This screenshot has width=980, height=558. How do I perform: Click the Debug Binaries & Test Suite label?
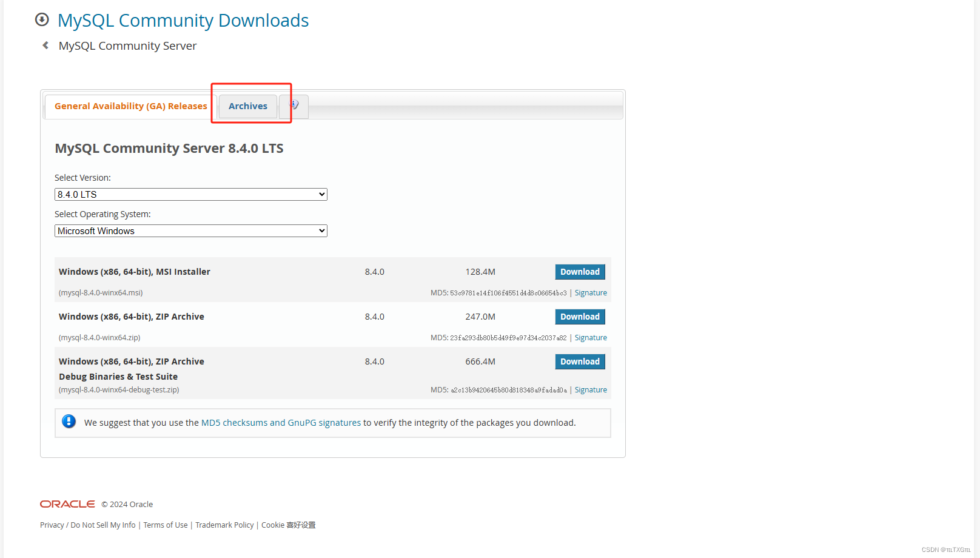118,377
